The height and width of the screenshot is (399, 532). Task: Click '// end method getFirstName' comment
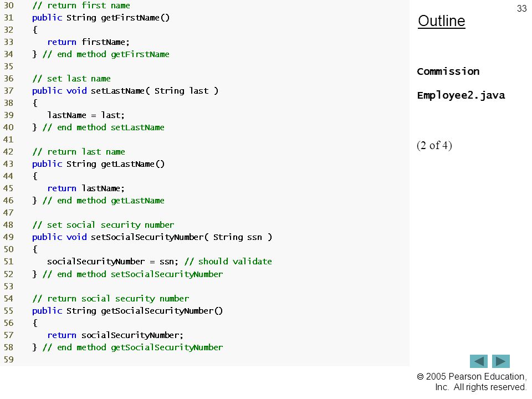tap(106, 54)
